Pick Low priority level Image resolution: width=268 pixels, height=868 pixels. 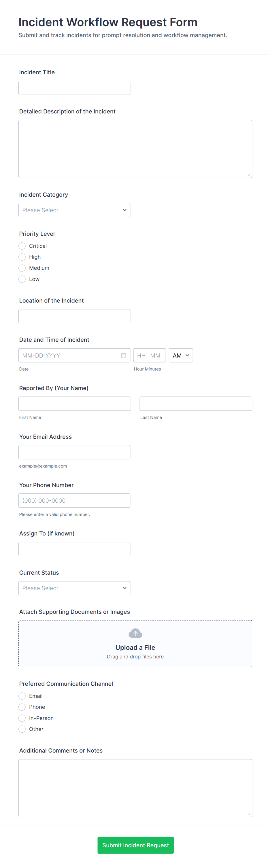coord(22,279)
